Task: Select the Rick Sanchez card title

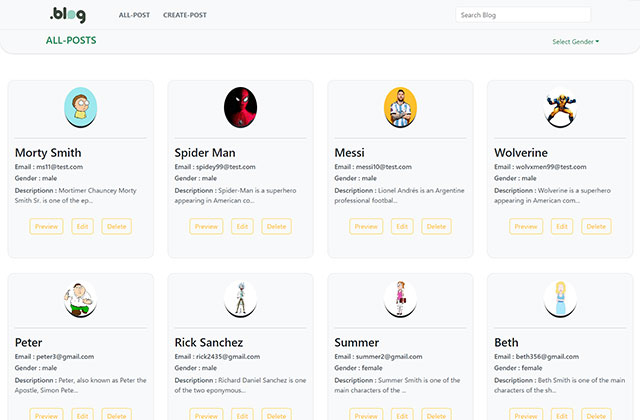Action: click(x=209, y=342)
